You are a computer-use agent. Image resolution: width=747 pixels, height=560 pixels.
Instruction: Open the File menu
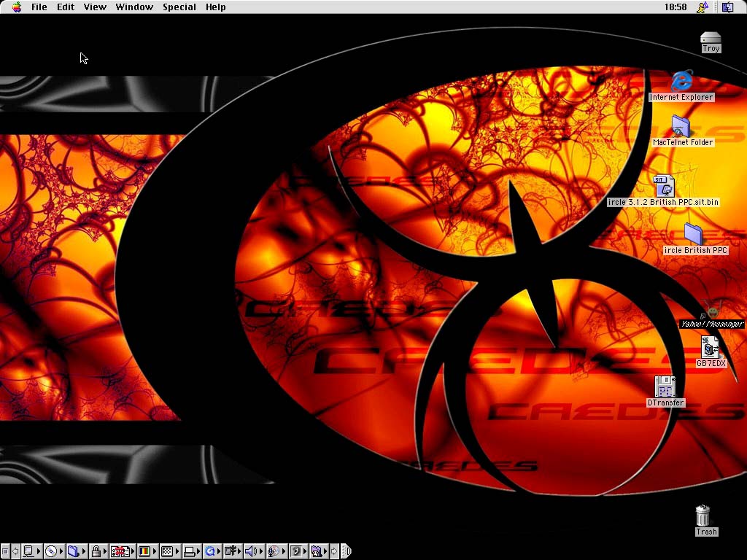39,7
